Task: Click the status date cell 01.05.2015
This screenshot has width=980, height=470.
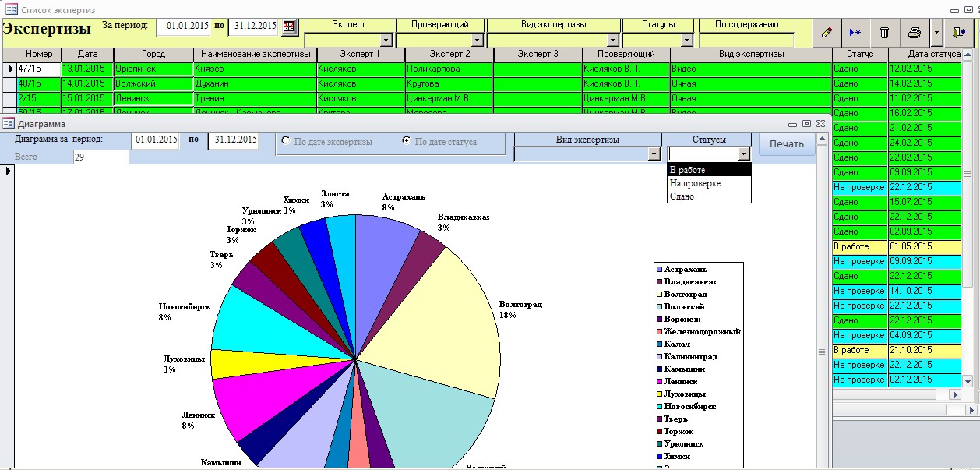Action: [924, 246]
